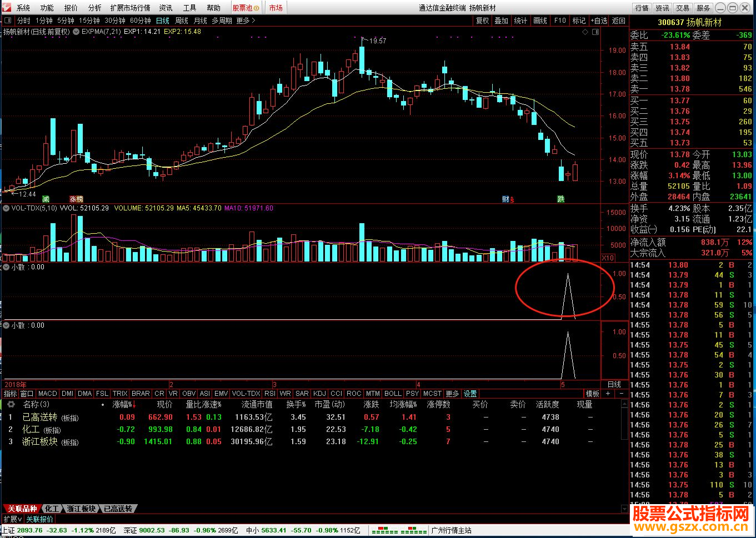Click the panel toggle icon beside the diamond
This screenshot has height=538, width=756.
click(595, 32)
